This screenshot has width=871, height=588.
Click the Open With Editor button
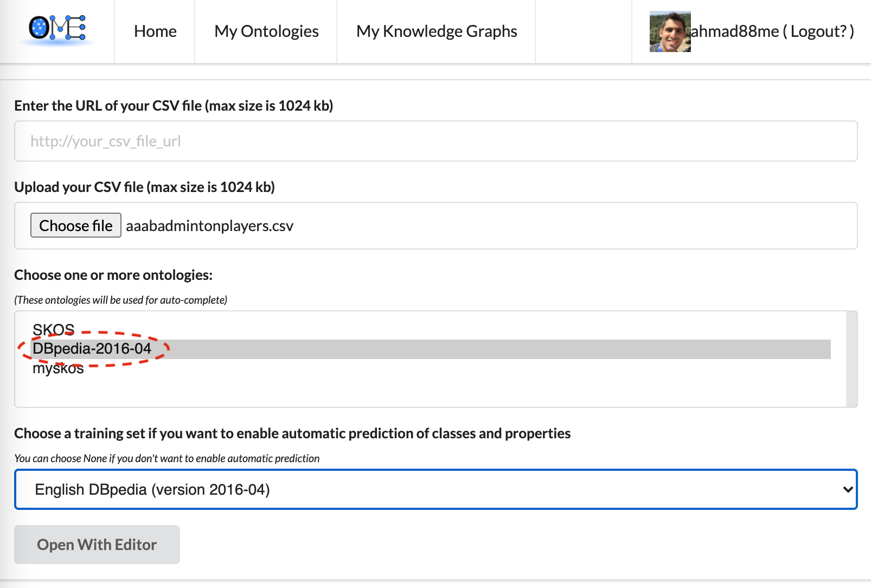coord(97,545)
